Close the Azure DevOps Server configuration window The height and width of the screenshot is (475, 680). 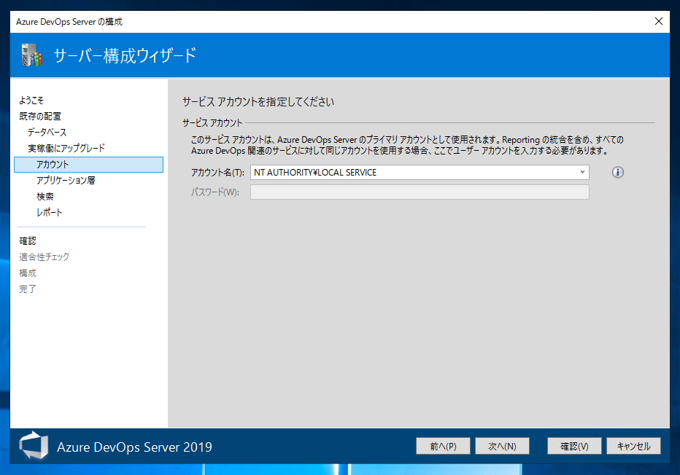(x=658, y=21)
